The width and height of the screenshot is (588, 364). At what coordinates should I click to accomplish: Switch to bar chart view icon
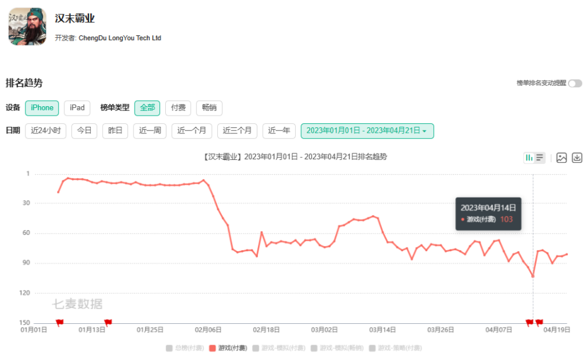(529, 158)
